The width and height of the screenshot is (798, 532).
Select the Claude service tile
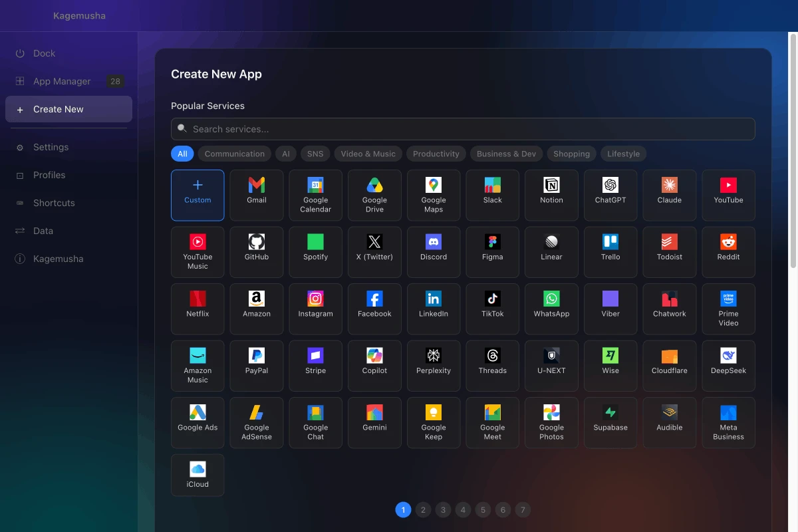[670, 195]
